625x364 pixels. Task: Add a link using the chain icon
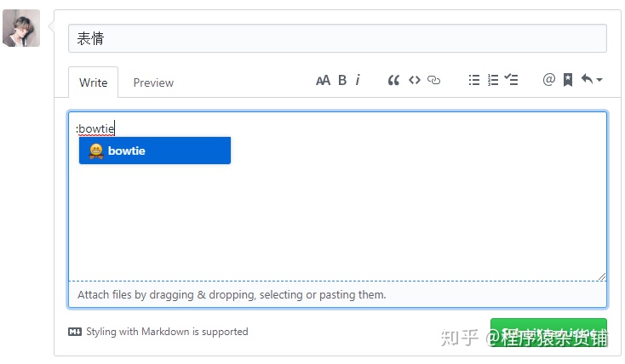pos(433,81)
